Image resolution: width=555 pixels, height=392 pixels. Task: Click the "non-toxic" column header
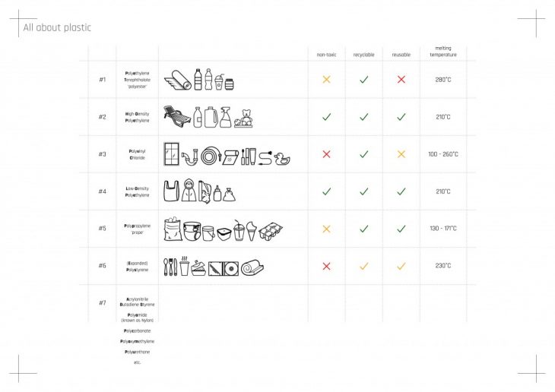tap(326, 55)
